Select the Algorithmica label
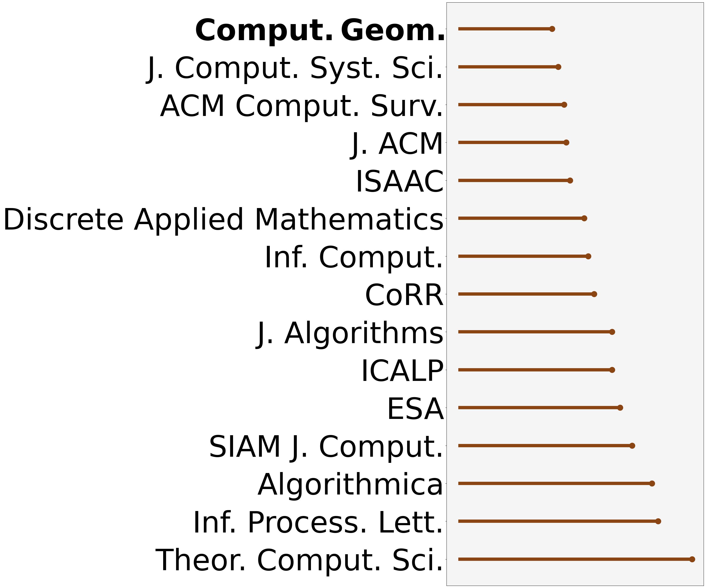706x588 pixels. click(x=350, y=485)
